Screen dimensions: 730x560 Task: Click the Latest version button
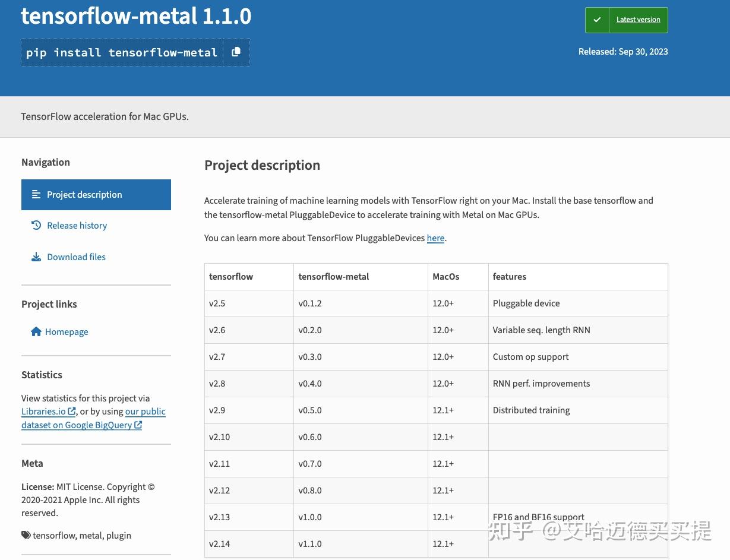coord(638,20)
